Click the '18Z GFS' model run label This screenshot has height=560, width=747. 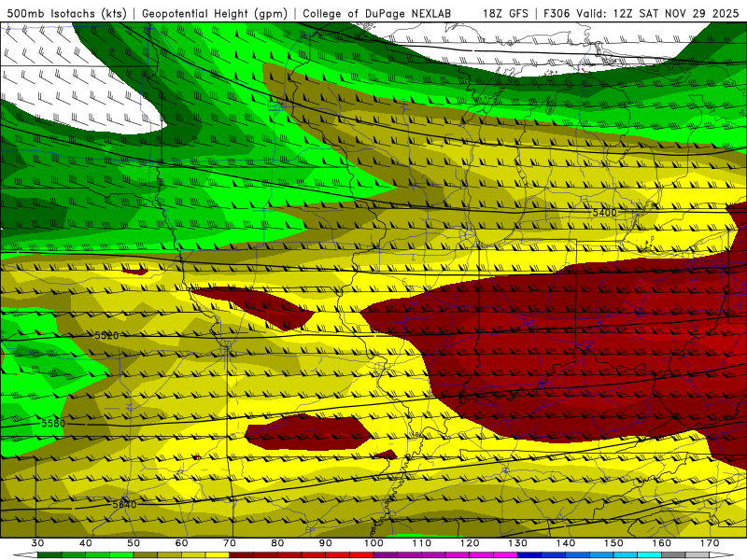[505, 13]
